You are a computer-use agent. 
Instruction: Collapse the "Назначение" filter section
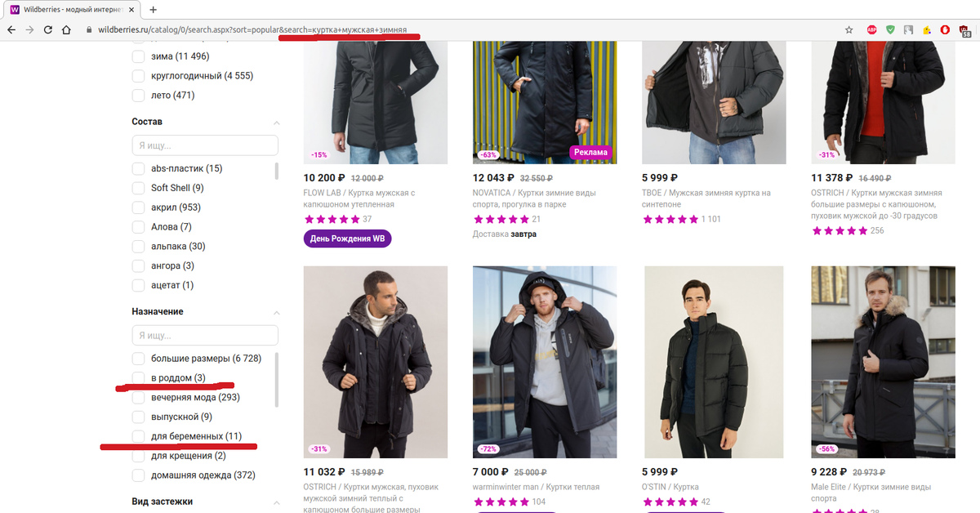pyautogui.click(x=276, y=313)
